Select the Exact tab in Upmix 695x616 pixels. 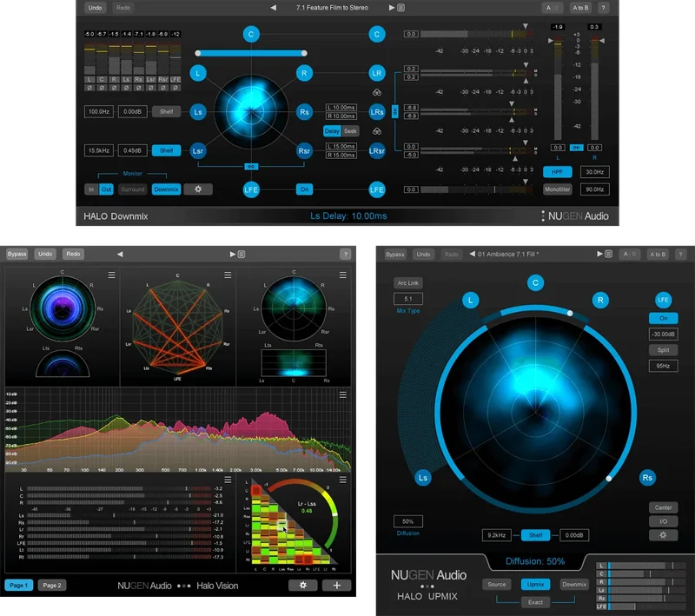[535, 602]
